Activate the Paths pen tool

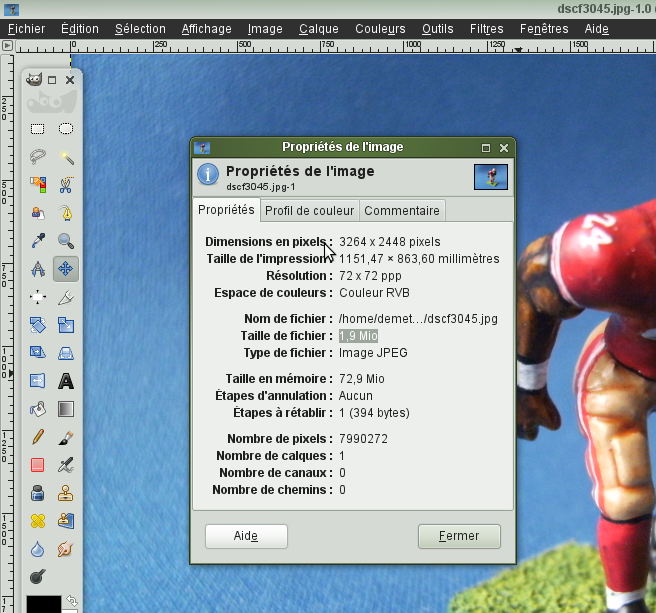[66, 213]
